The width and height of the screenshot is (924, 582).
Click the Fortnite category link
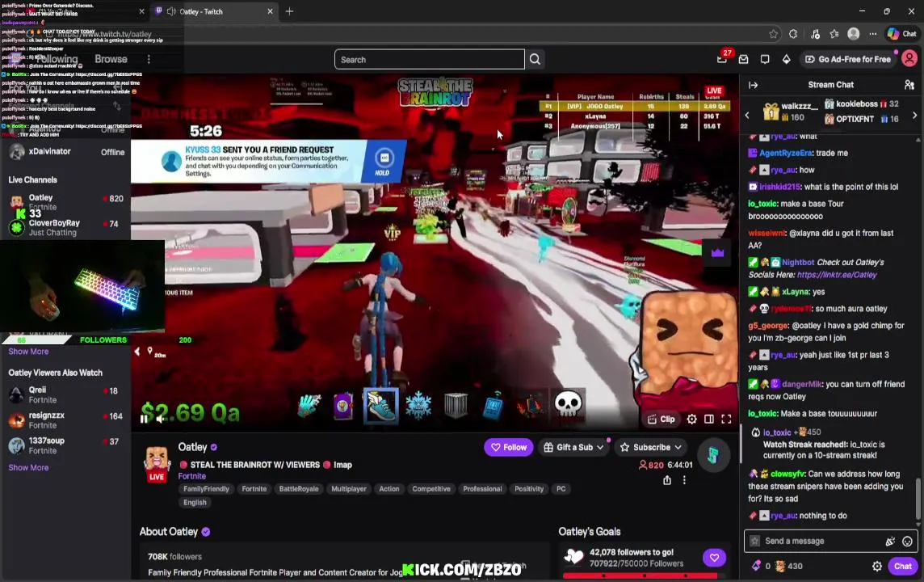[x=192, y=476]
